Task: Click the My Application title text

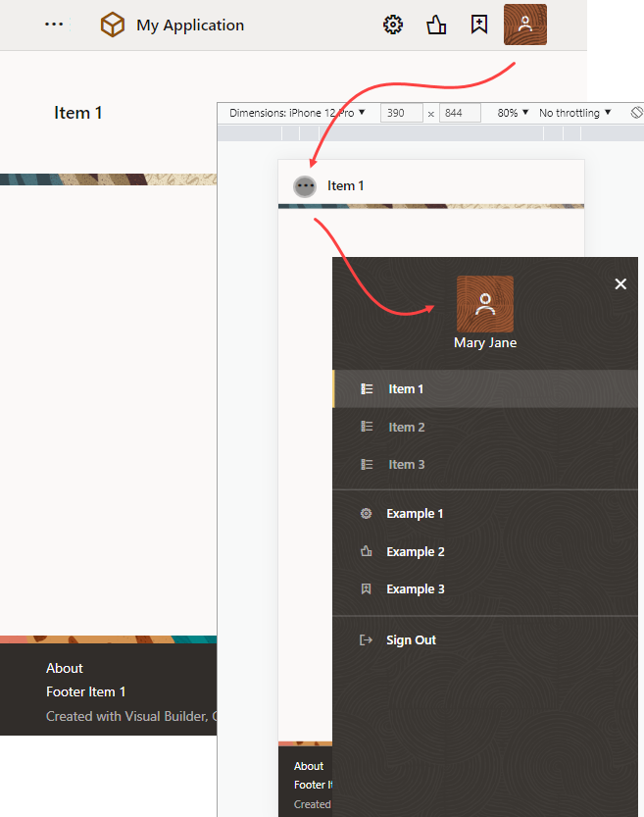Action: [x=190, y=26]
